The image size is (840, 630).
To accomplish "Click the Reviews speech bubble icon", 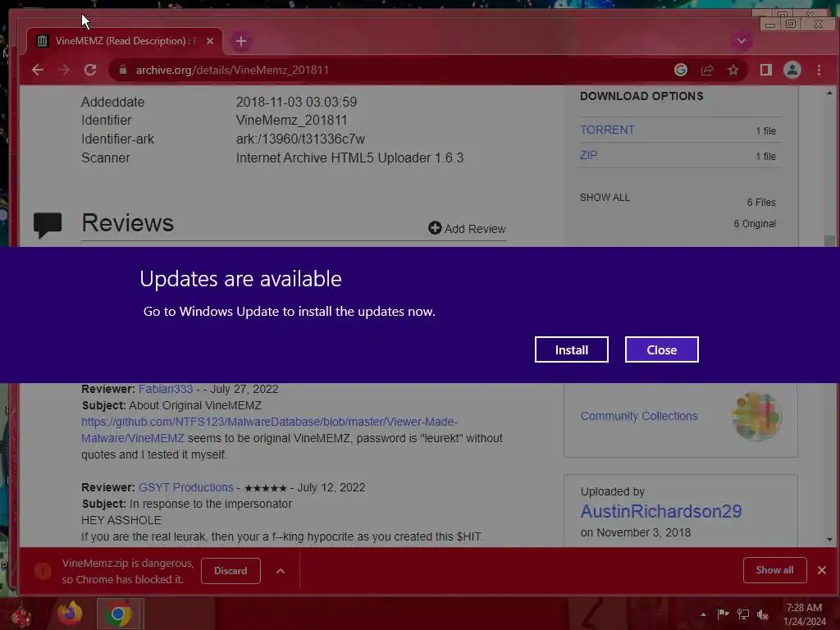I will (48, 225).
